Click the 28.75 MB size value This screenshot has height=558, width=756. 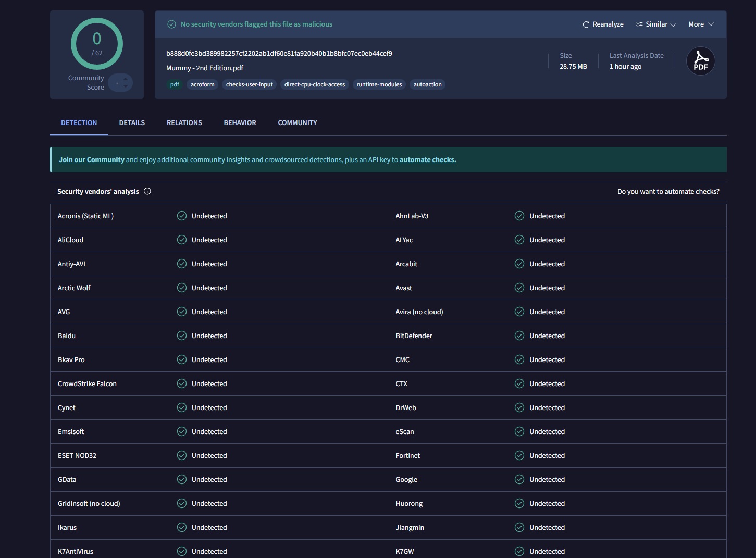click(x=573, y=67)
